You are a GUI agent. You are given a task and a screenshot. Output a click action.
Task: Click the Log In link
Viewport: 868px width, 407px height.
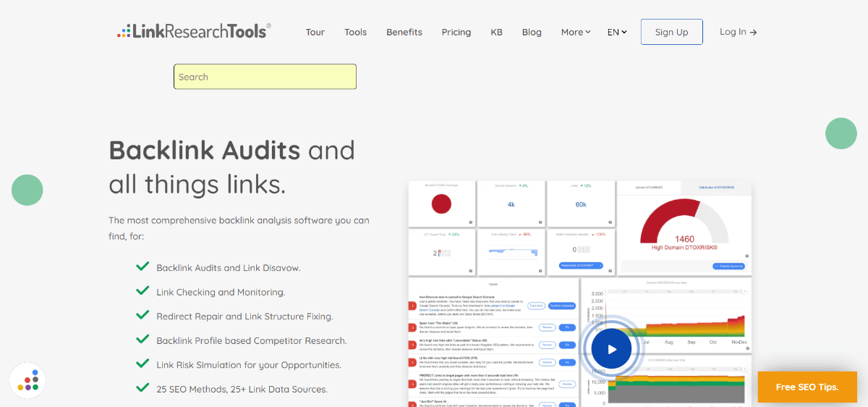tap(739, 32)
